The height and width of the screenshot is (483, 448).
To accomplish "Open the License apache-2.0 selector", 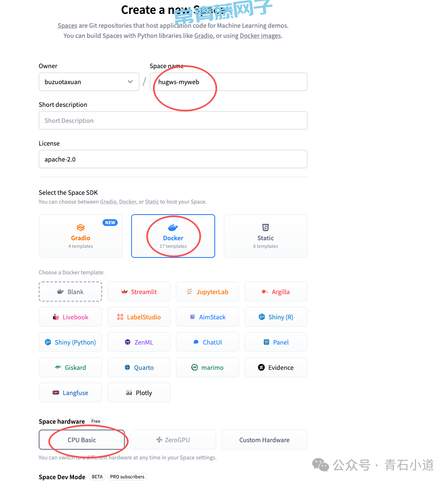I will [173, 159].
